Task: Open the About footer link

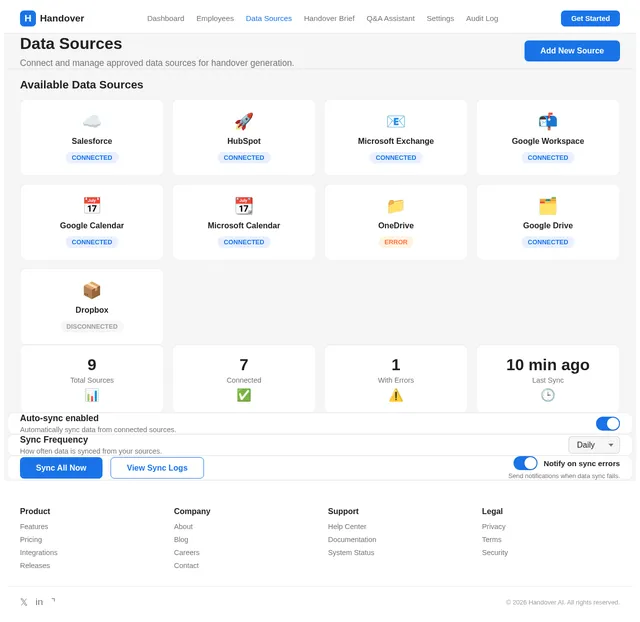Action: [183, 526]
